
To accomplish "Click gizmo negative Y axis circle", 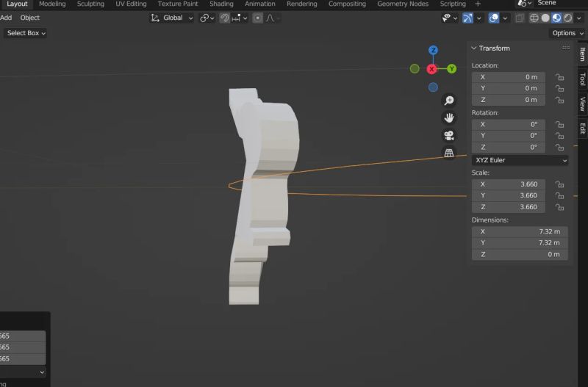I will click(415, 68).
